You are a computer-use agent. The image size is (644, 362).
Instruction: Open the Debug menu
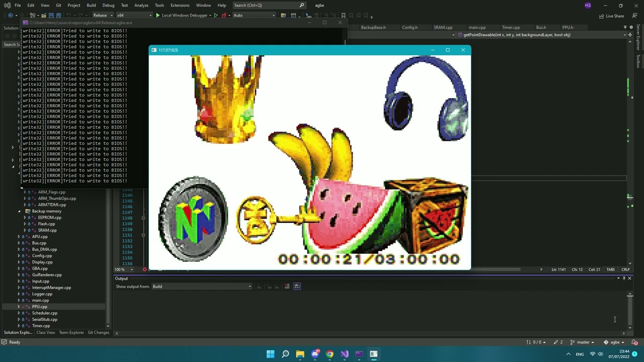click(108, 5)
